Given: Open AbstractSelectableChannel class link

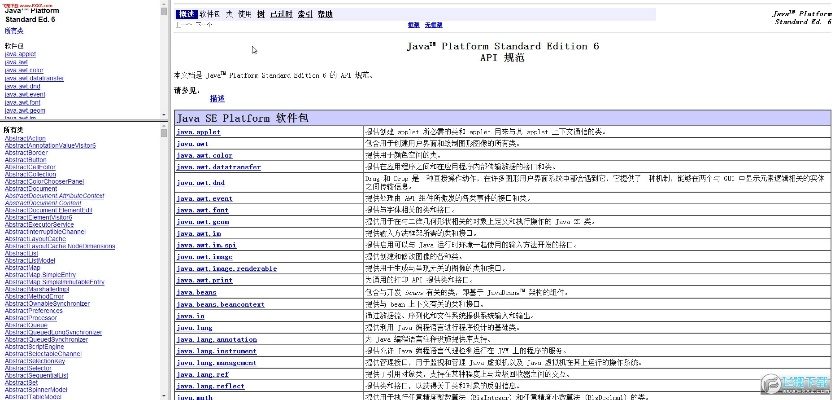Looking at the screenshot, I should [43, 354].
